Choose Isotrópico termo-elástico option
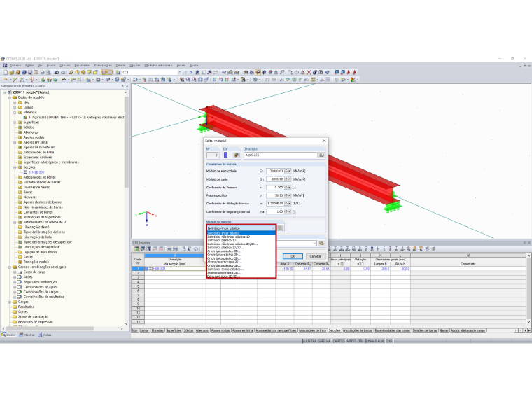 [x=241, y=269]
